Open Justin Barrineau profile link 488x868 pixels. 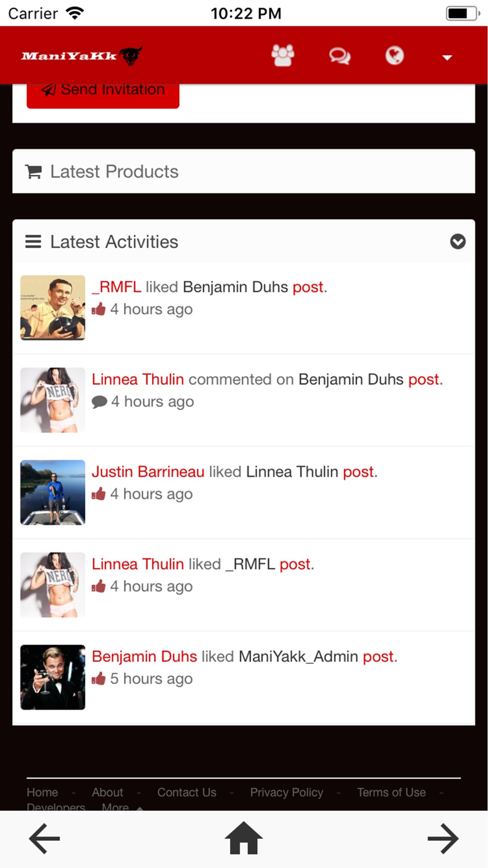[x=148, y=472]
